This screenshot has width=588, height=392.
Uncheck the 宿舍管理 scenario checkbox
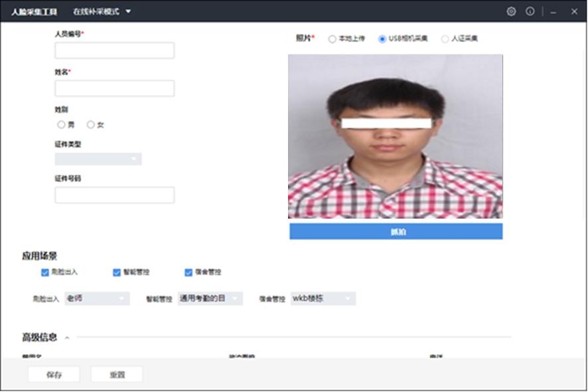[189, 271]
